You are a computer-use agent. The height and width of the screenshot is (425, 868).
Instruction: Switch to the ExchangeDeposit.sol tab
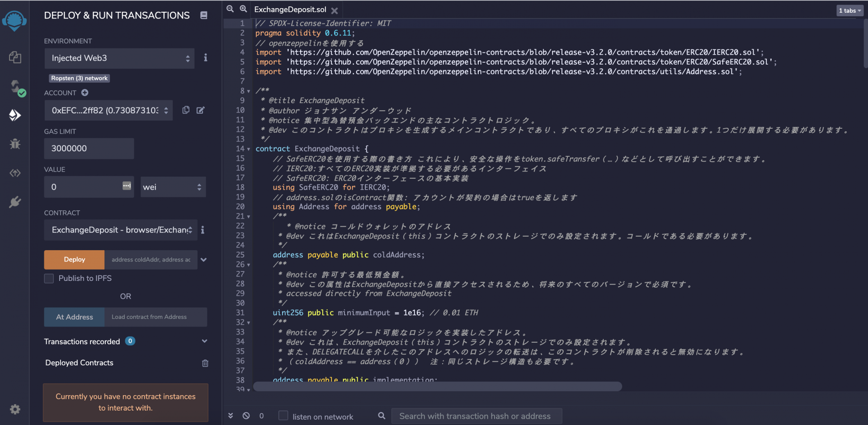tap(290, 9)
